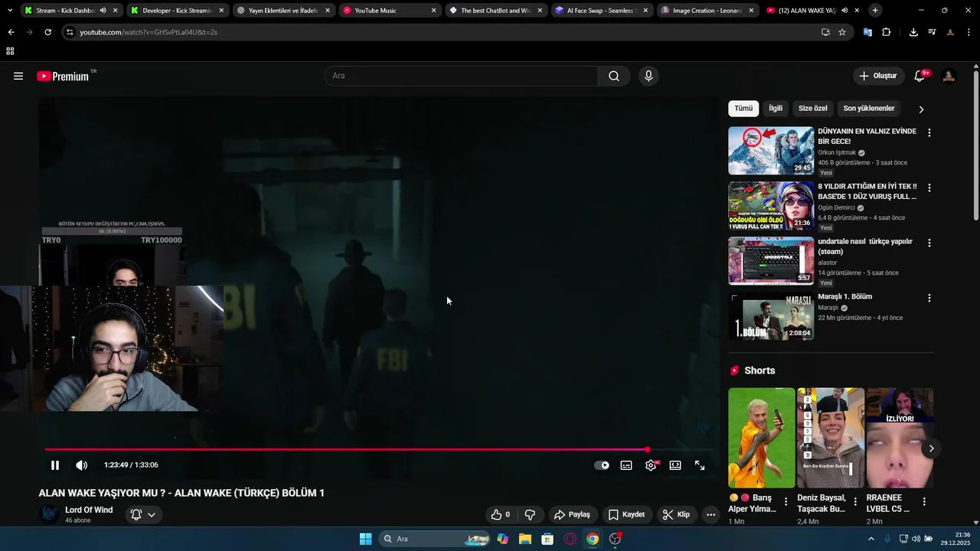The height and width of the screenshot is (551, 980).
Task: Bookmark this page with the star icon
Action: click(842, 32)
